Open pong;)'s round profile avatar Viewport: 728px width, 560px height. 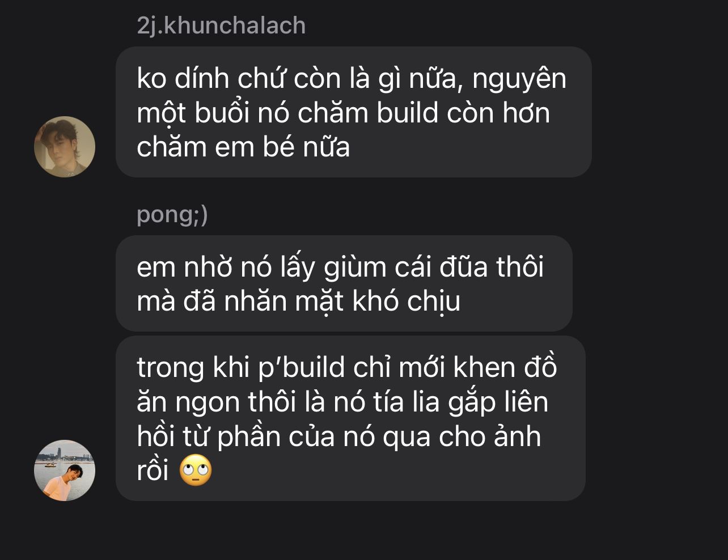65,470
